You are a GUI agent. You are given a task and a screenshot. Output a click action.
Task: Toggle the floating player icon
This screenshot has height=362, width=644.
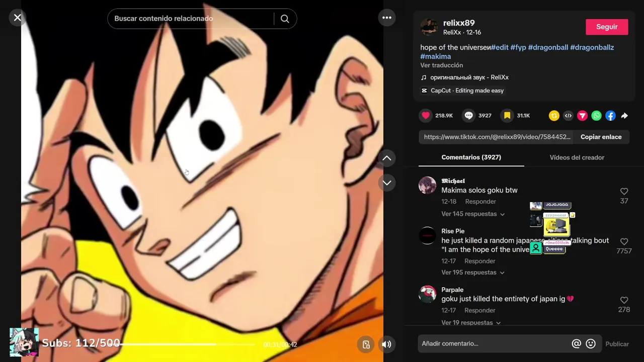tap(366, 344)
